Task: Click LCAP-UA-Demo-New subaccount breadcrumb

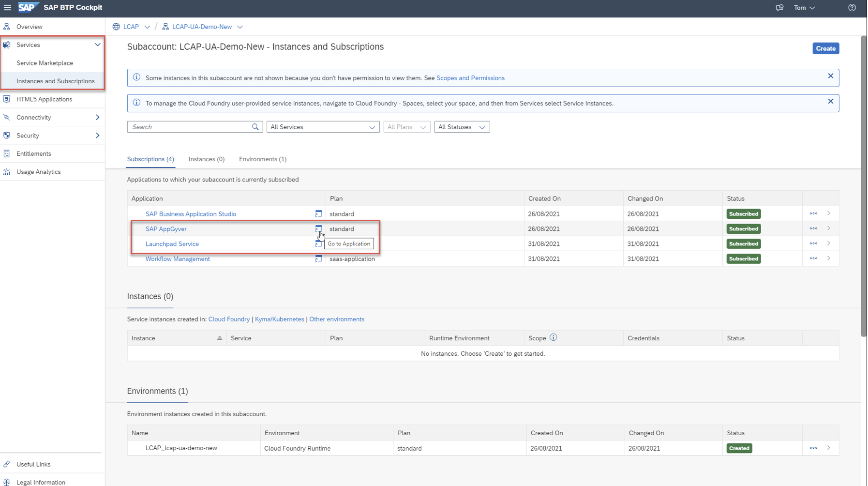Action: [202, 27]
